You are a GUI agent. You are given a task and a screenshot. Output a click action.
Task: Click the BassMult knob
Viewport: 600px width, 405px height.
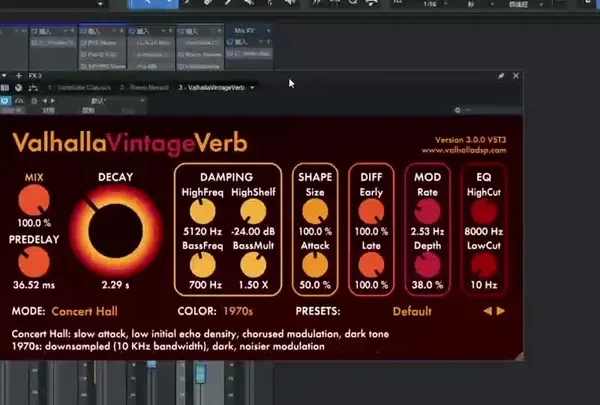[x=252, y=265]
